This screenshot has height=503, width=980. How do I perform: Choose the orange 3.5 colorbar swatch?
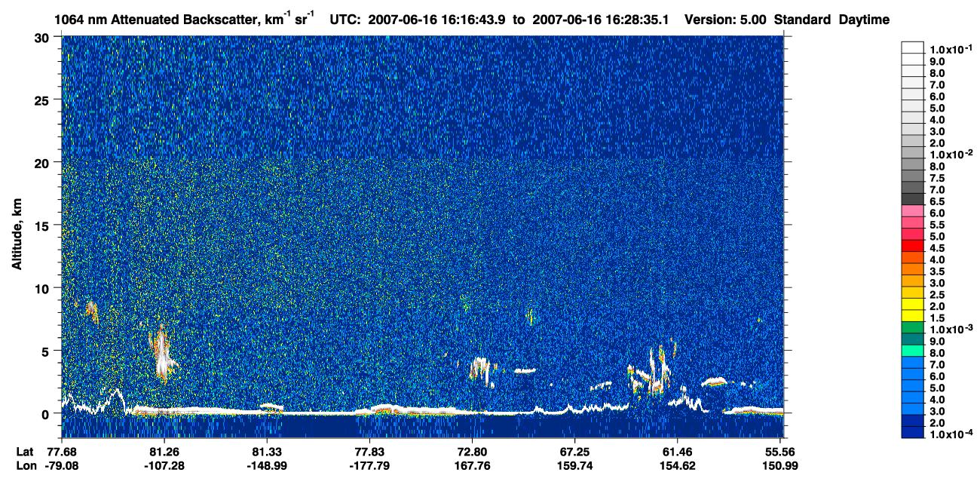coord(913,269)
